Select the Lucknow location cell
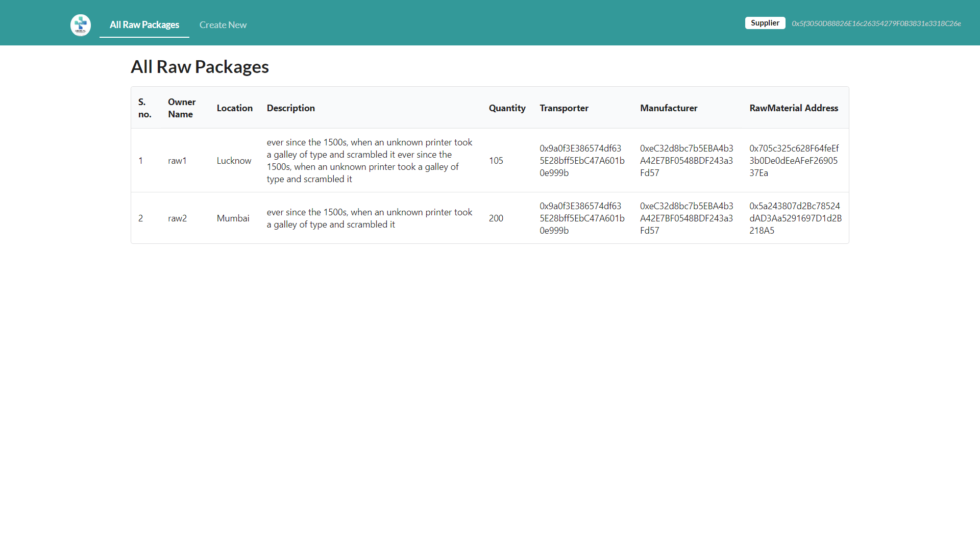980x551 pixels. coord(234,161)
